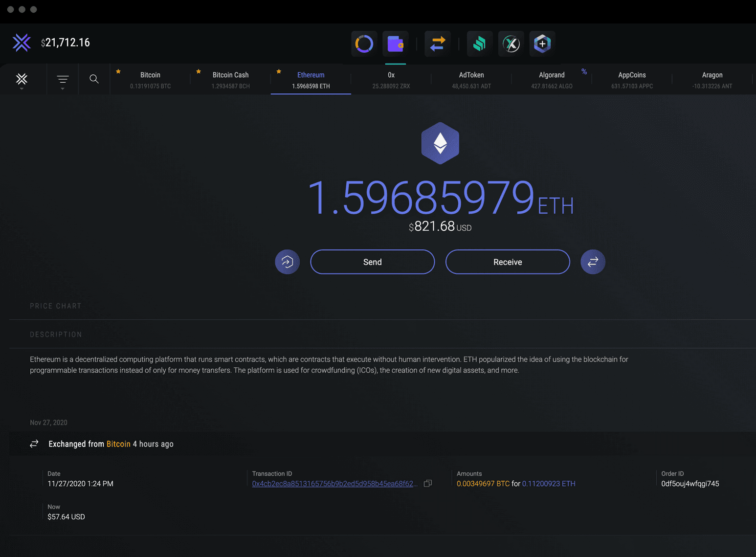This screenshot has height=557, width=756.
Task: Select the AdToken asset tab
Action: click(471, 80)
